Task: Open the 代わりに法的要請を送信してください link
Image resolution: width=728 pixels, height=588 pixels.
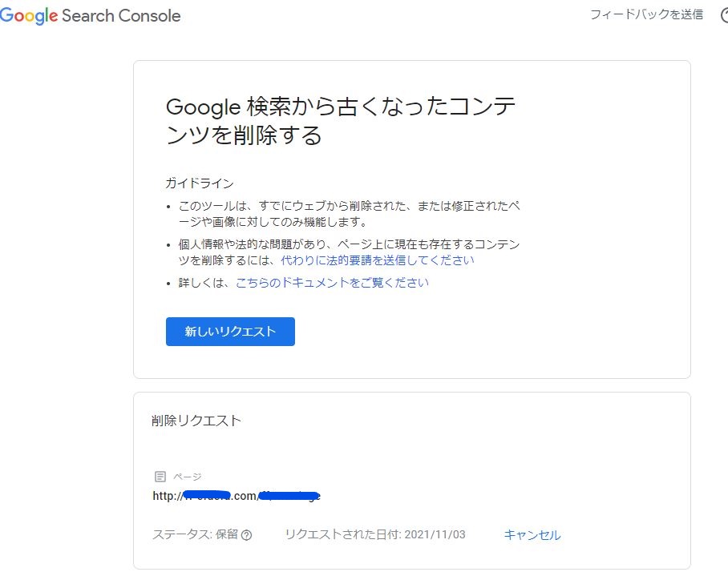Action: tap(377, 260)
